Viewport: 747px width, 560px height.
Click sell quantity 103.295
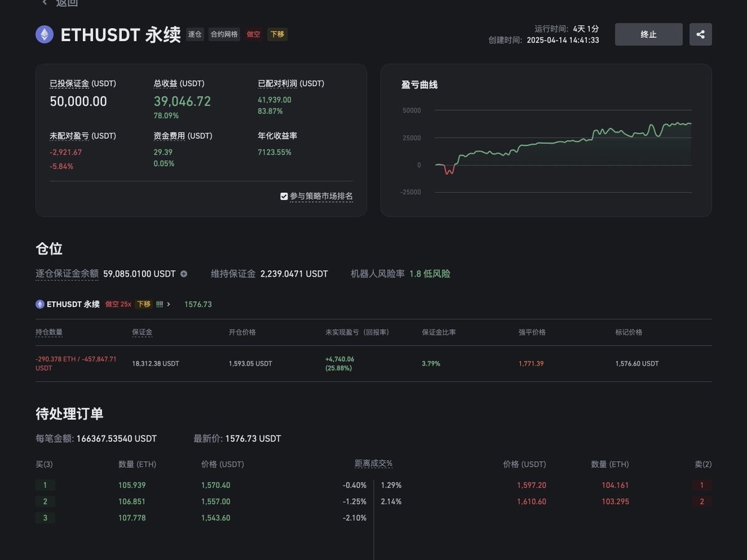[x=615, y=502]
